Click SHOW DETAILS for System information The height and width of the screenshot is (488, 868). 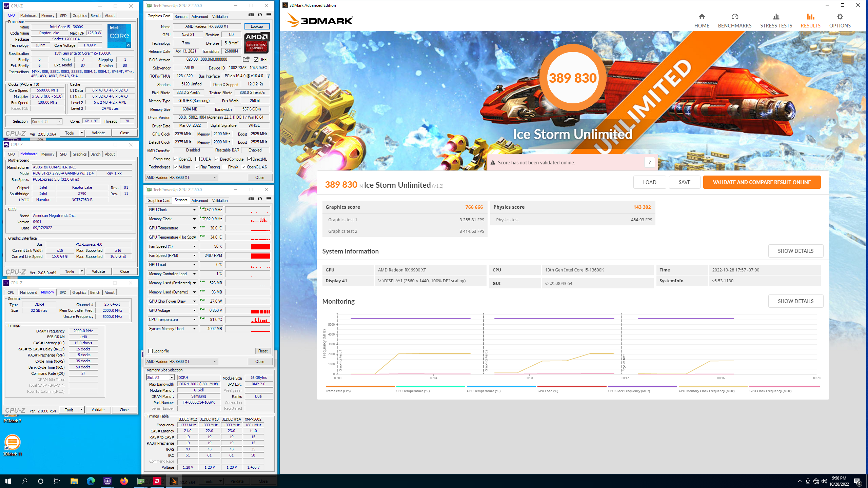(x=795, y=251)
